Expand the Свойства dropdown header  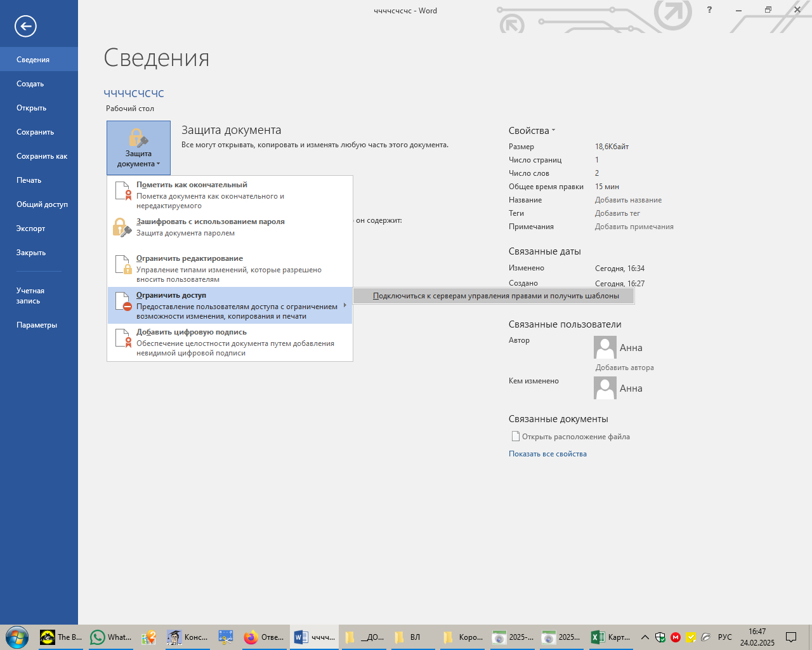[x=532, y=130]
